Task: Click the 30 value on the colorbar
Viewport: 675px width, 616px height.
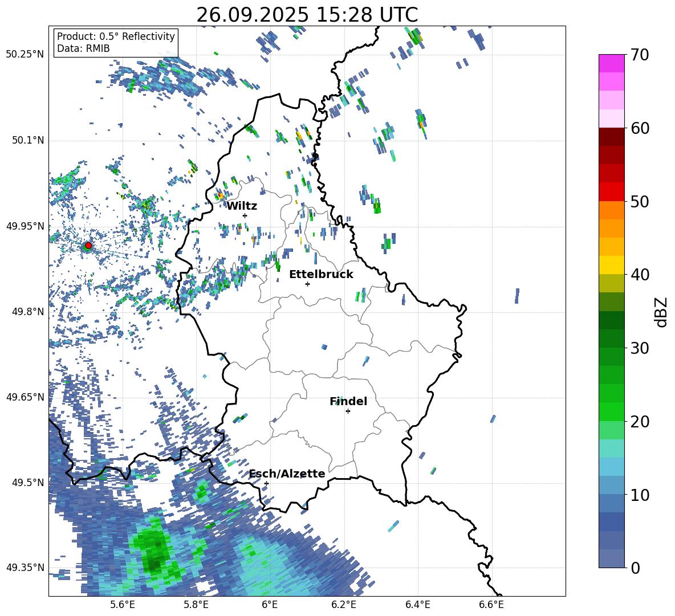Action: coord(640,348)
